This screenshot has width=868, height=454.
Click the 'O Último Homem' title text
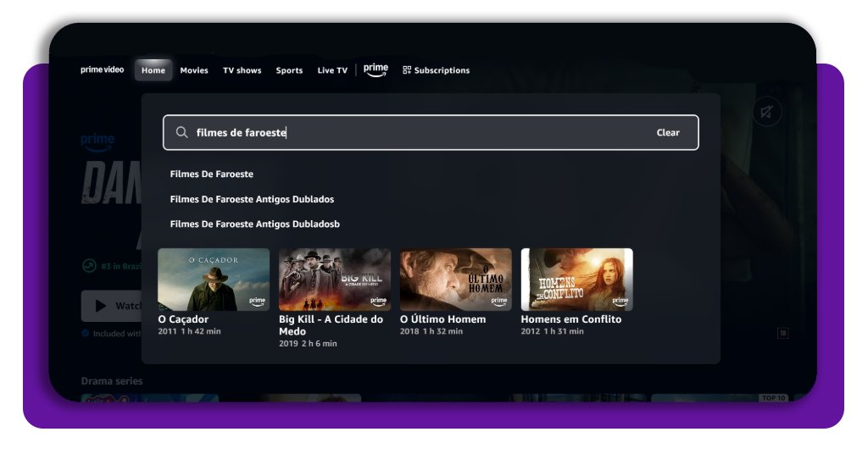[x=442, y=319]
